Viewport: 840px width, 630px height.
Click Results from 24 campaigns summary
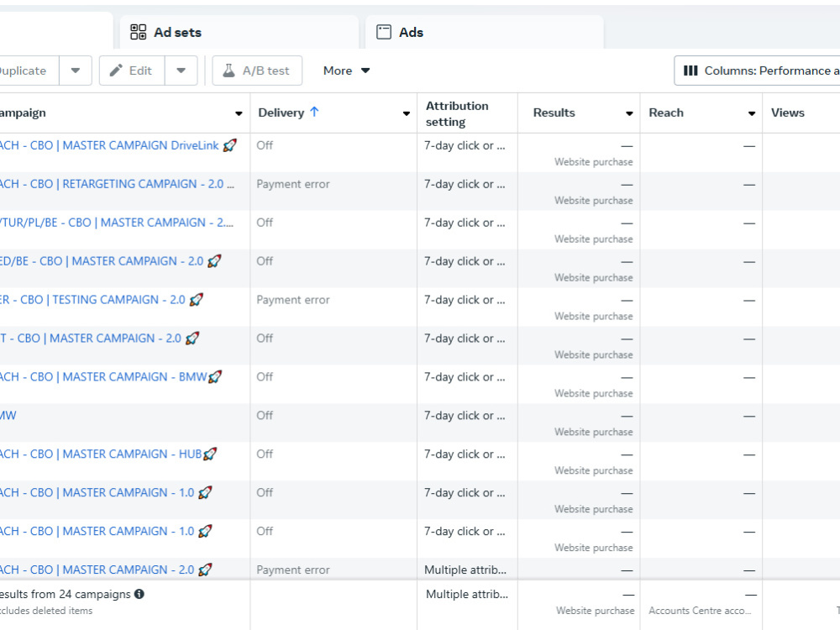[65, 594]
